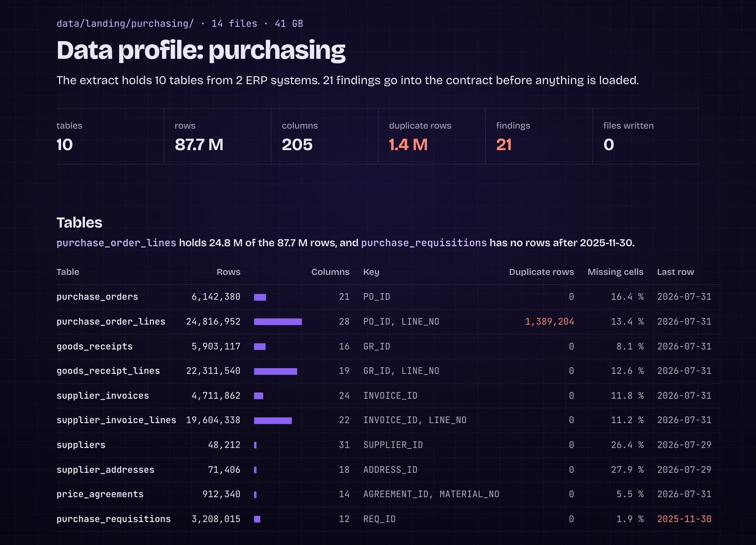This screenshot has height=545, width=756.
Task: Click the row count 912,340
Action: pos(222,494)
